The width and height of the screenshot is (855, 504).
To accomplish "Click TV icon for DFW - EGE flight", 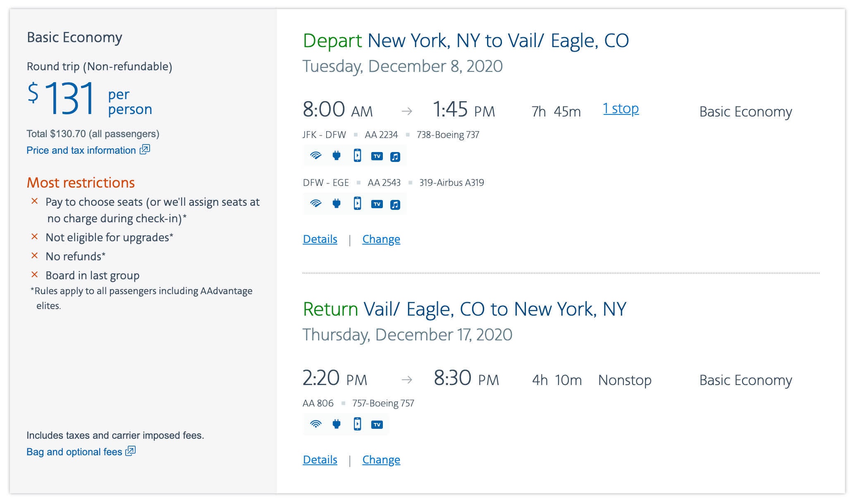I will click(x=377, y=204).
